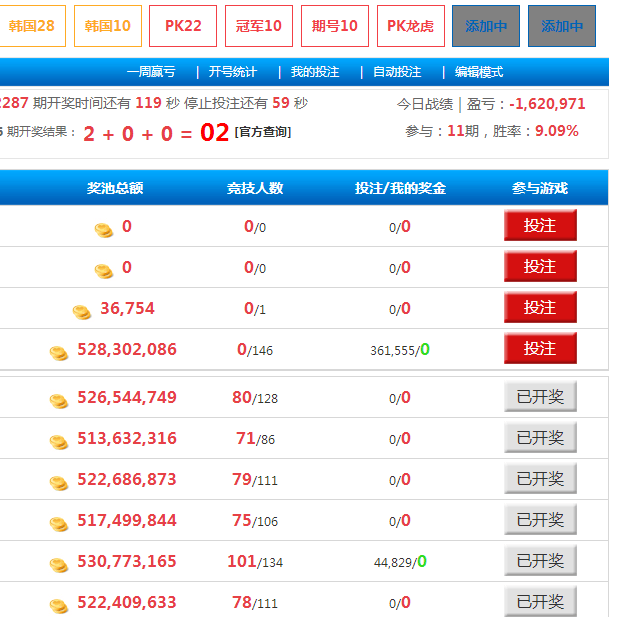
Task: Click the 75/106 participants value
Action: tap(255, 521)
